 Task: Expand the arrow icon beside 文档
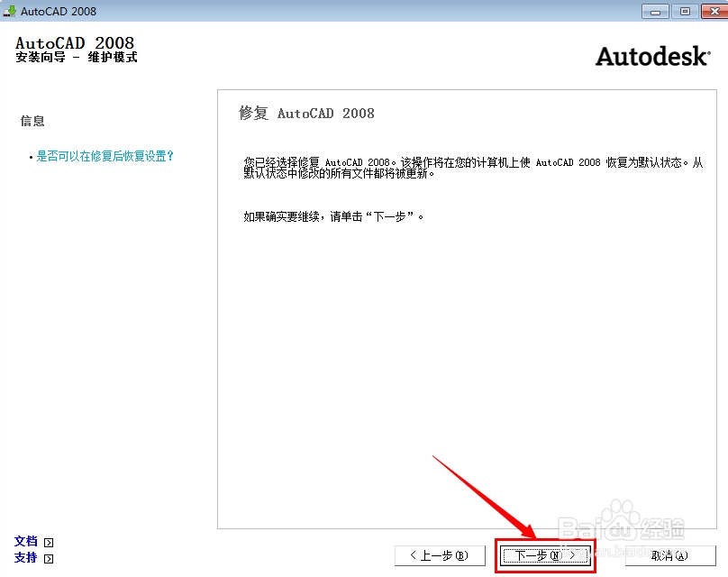click(49, 542)
